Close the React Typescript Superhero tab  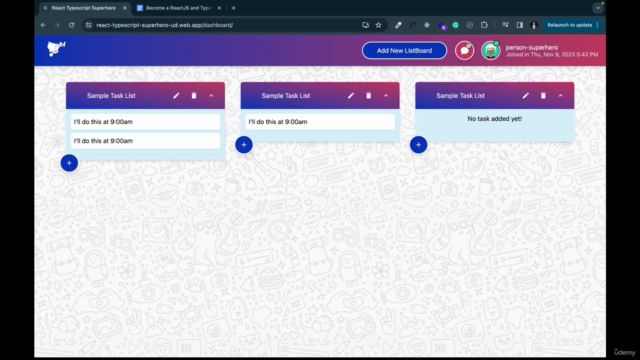click(125, 8)
